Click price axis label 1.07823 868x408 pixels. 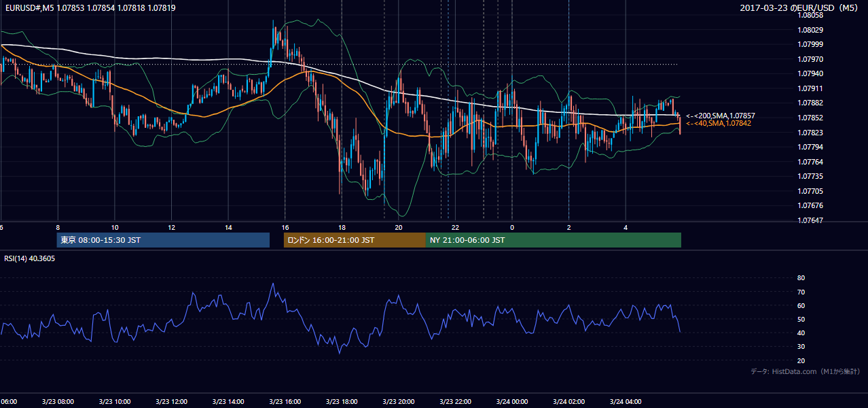click(x=810, y=133)
